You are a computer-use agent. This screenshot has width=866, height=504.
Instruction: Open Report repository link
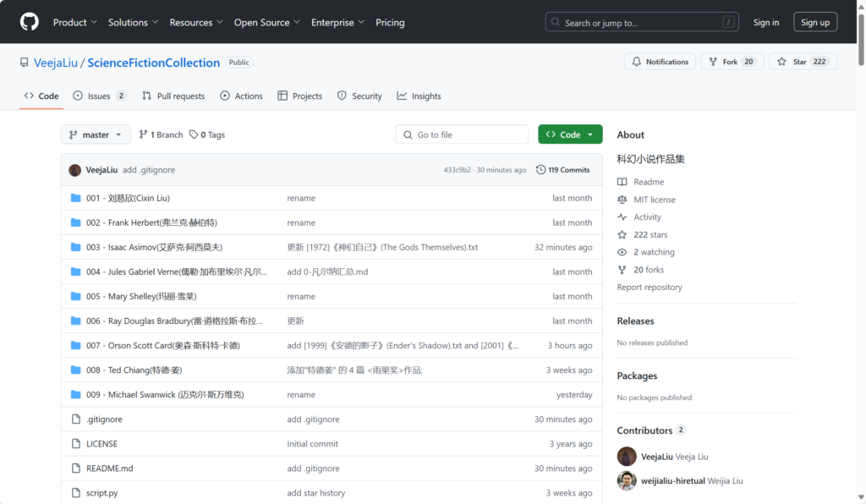[x=649, y=287]
